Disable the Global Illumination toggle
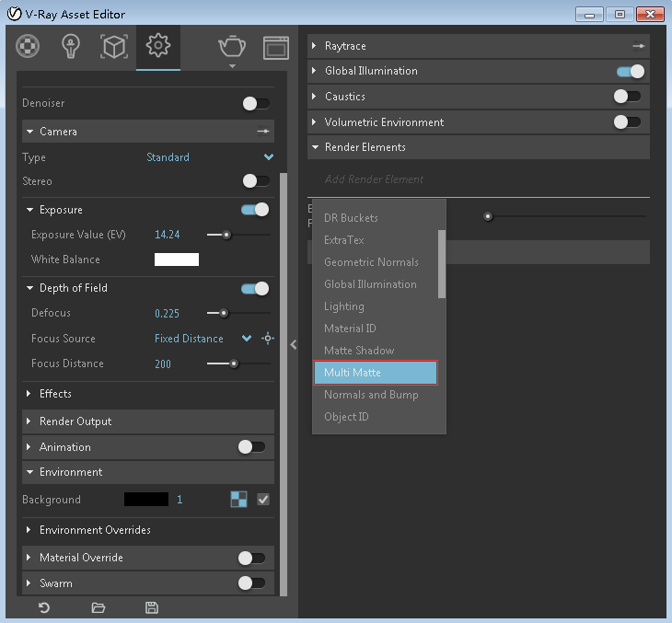Screen dimensions: 672x623 [x=630, y=71]
